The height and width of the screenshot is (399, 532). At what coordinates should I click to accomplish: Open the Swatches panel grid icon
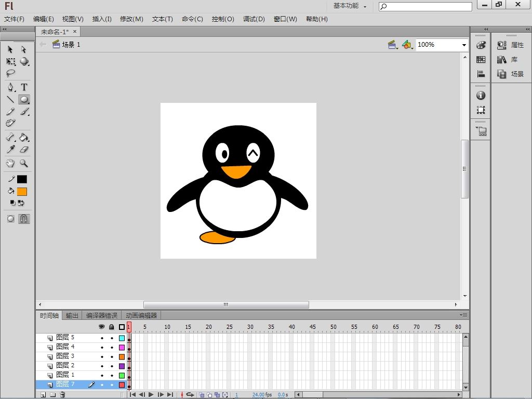pyautogui.click(x=481, y=60)
